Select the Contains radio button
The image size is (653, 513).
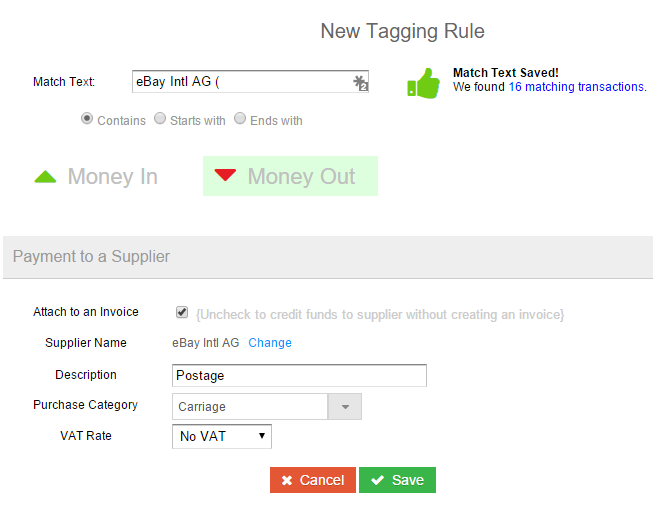point(87,118)
